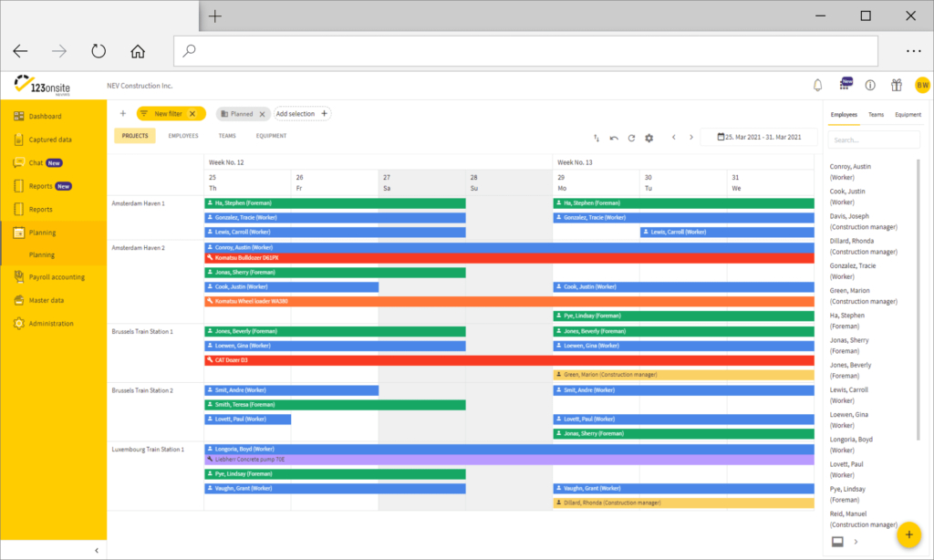Open browser more options menu
The image size is (934, 560).
click(x=914, y=51)
